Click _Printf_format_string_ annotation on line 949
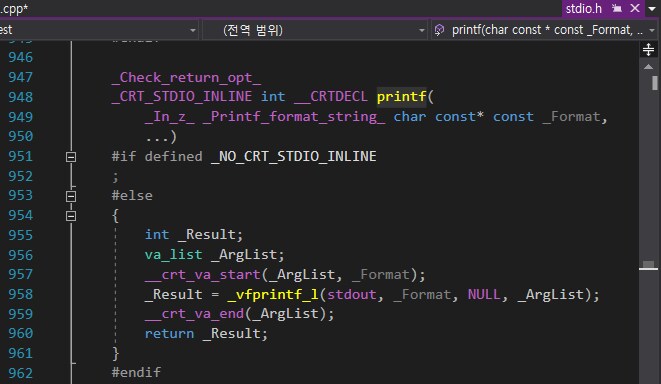 [294, 116]
